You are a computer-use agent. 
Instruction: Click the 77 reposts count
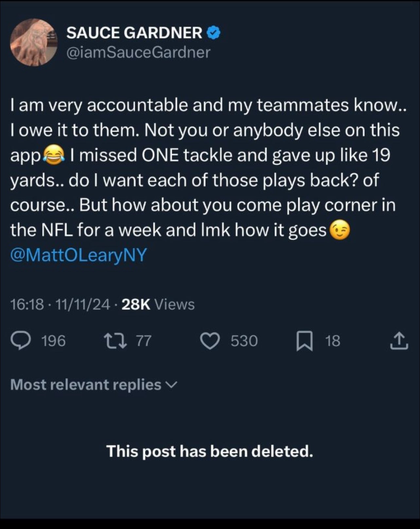(144, 341)
